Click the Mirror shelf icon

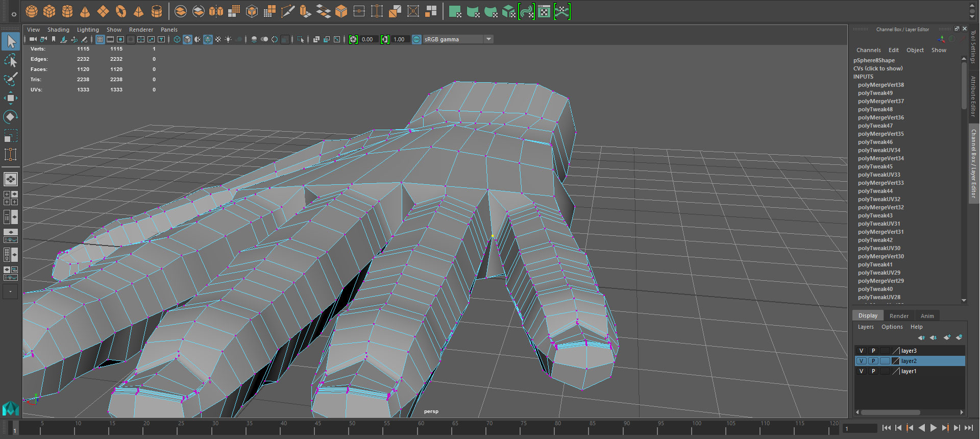[x=216, y=11]
